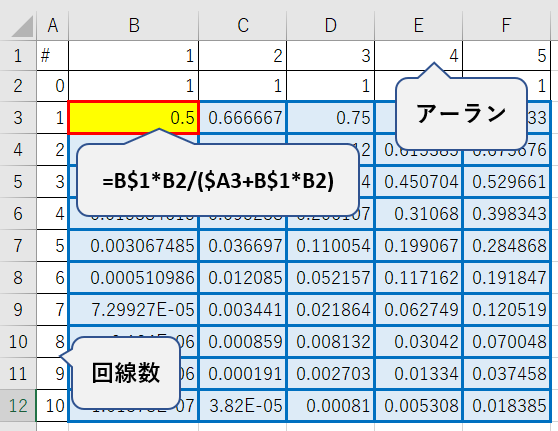Select row 7 header
558x431 pixels.
[18, 246]
